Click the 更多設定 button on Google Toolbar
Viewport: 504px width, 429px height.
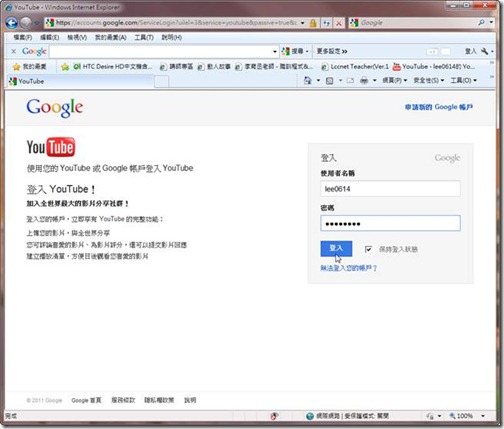332,51
